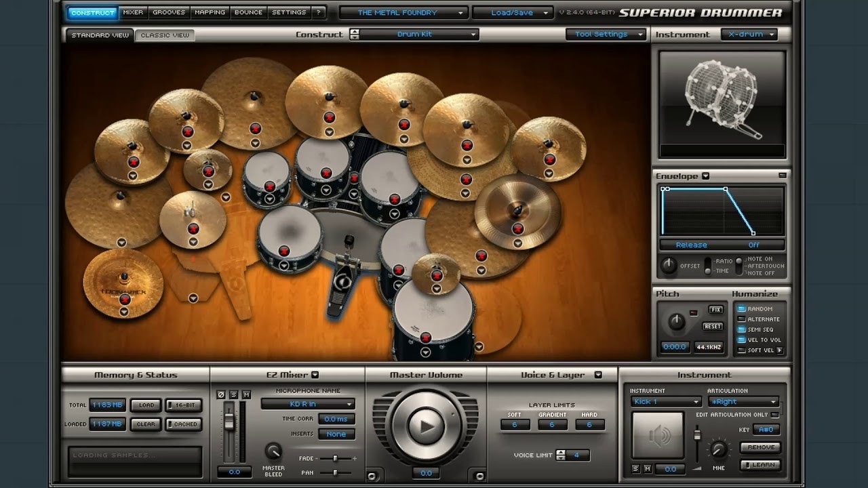Expand the EZ Mixer panel menu
Viewport: 868px width, 488px height.
[x=315, y=375]
